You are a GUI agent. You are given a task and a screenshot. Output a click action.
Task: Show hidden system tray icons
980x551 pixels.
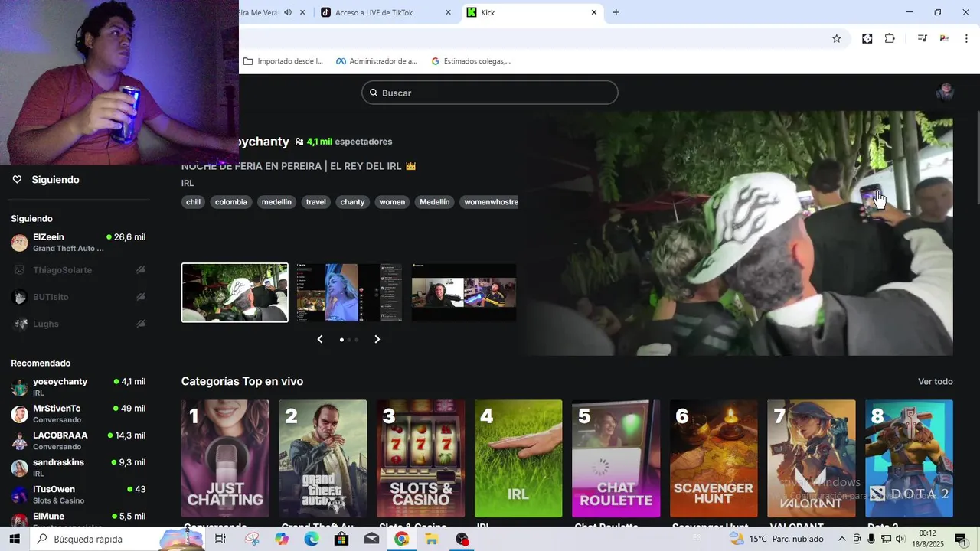842,539
